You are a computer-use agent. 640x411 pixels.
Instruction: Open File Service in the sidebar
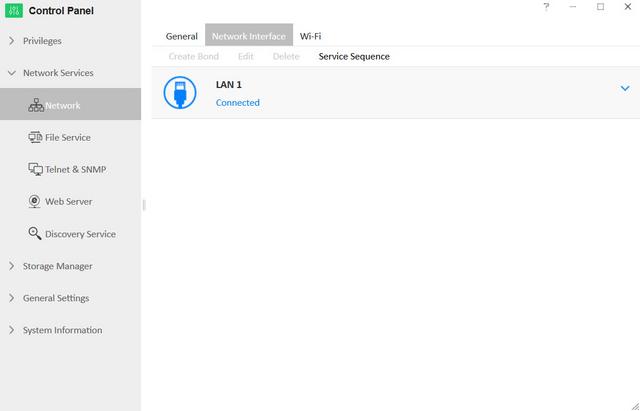click(x=70, y=137)
